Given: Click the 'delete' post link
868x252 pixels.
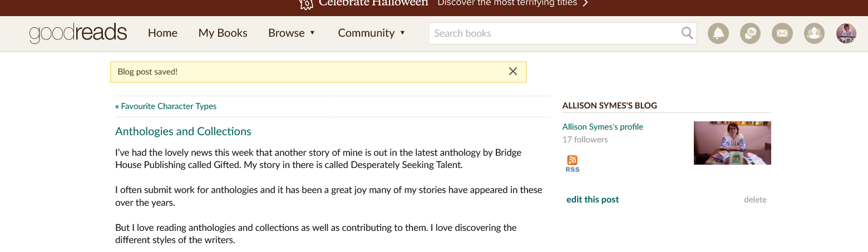Looking at the screenshot, I should click(x=755, y=200).
